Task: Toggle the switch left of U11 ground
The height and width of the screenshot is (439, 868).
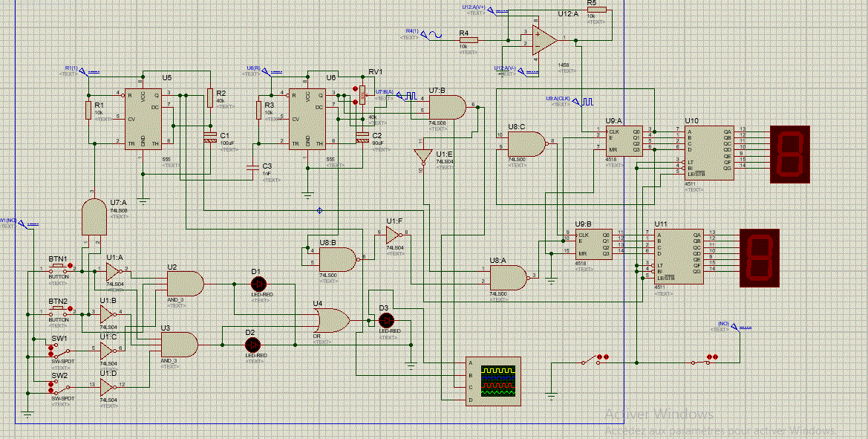Action: click(x=595, y=360)
